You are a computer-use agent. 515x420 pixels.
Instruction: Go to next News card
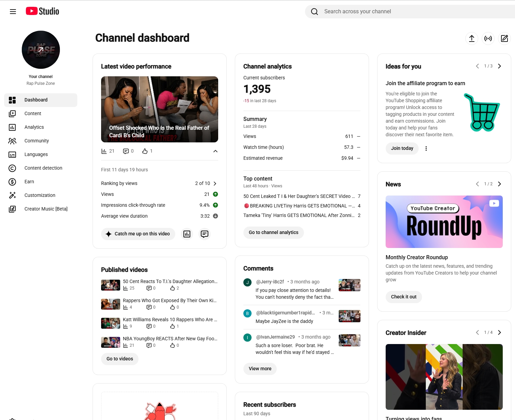click(x=499, y=184)
